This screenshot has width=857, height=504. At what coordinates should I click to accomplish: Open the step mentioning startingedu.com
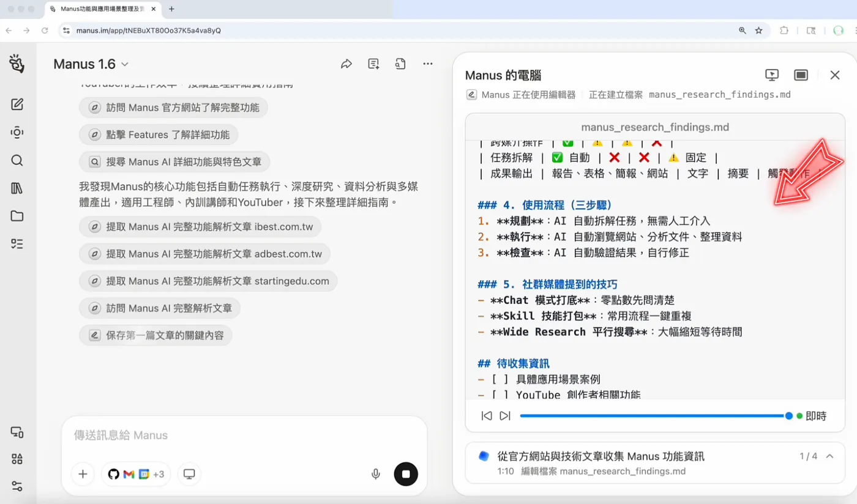[x=208, y=281]
